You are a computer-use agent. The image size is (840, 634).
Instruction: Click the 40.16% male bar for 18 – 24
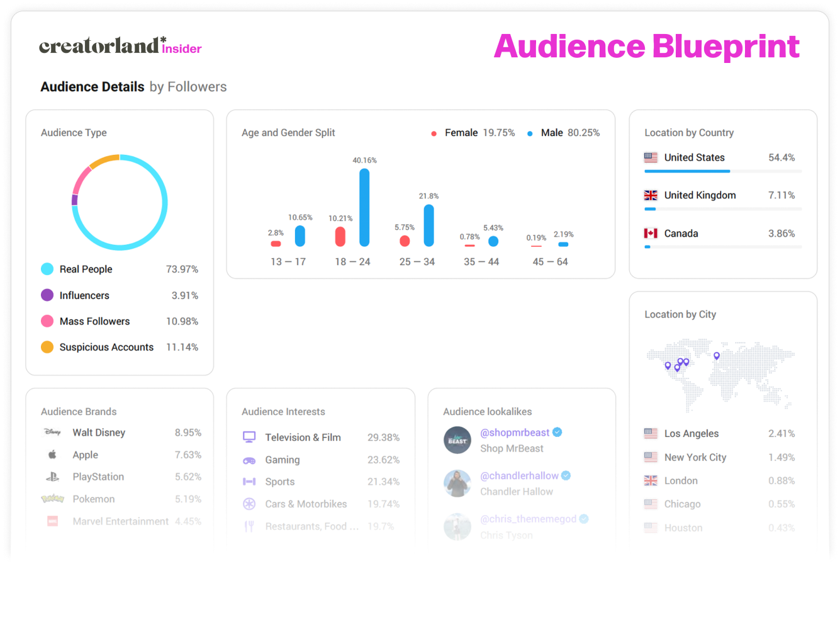click(364, 207)
